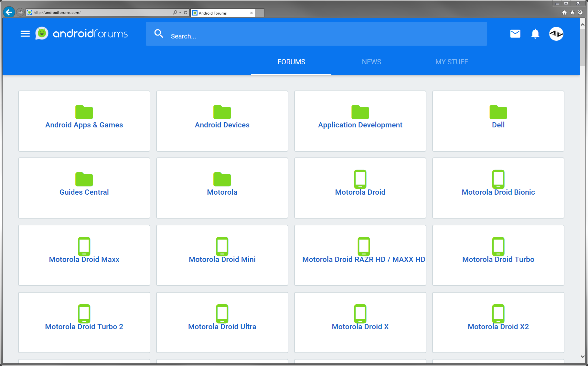The height and width of the screenshot is (366, 588).
Task: Click the Motorola Droid Ultra phone icon
Action: [x=222, y=314]
